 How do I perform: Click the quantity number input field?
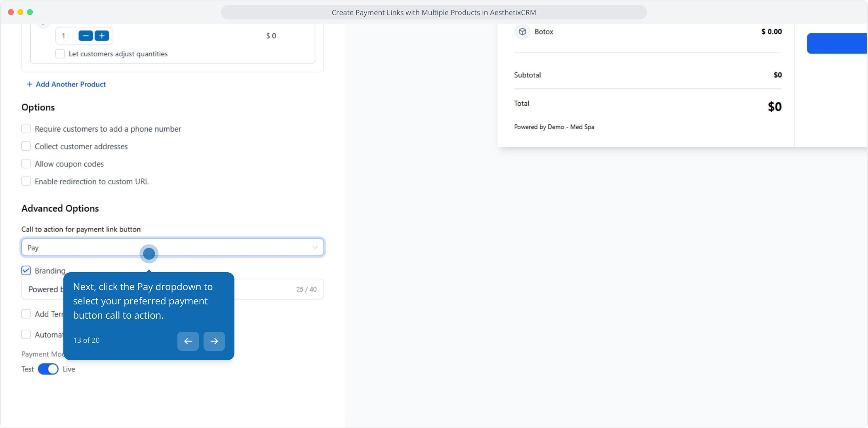(x=66, y=36)
